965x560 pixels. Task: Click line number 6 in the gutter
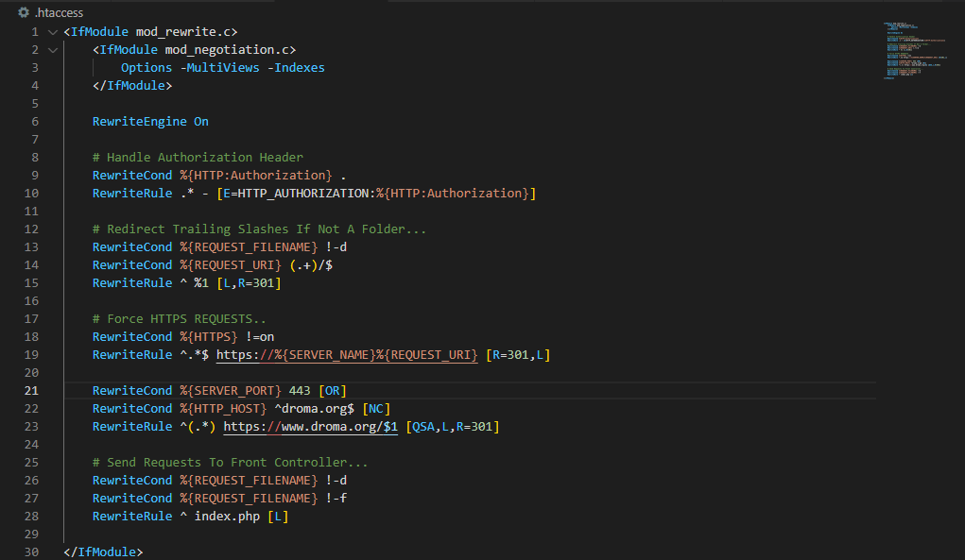click(35, 122)
